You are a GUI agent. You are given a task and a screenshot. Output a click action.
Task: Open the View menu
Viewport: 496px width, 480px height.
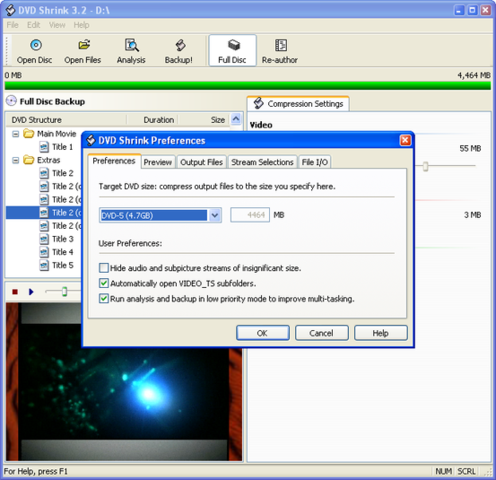coord(57,25)
